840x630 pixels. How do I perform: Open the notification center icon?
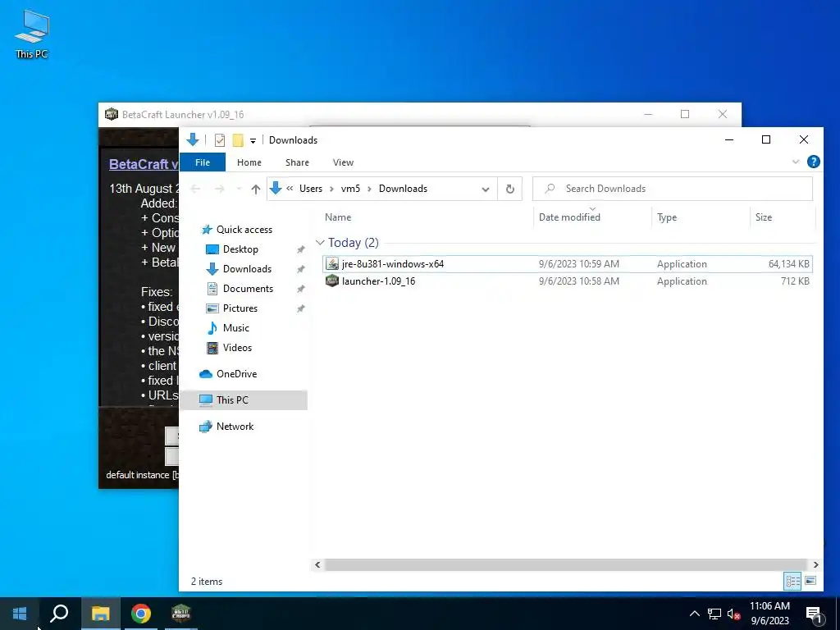(x=815, y=614)
